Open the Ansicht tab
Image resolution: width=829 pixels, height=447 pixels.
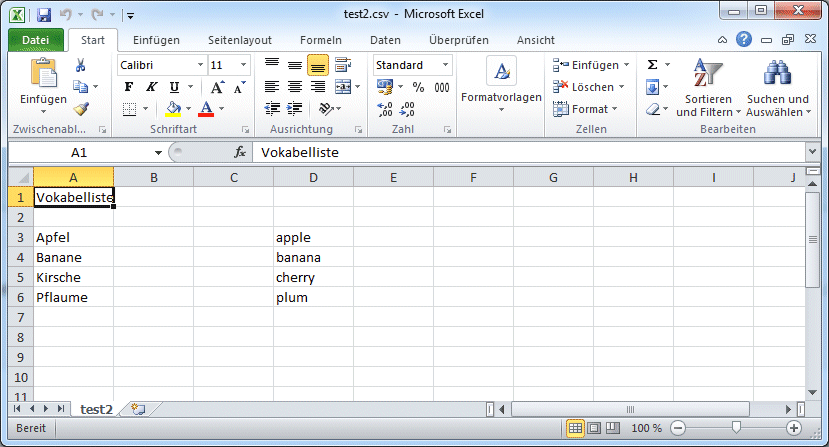pos(536,40)
